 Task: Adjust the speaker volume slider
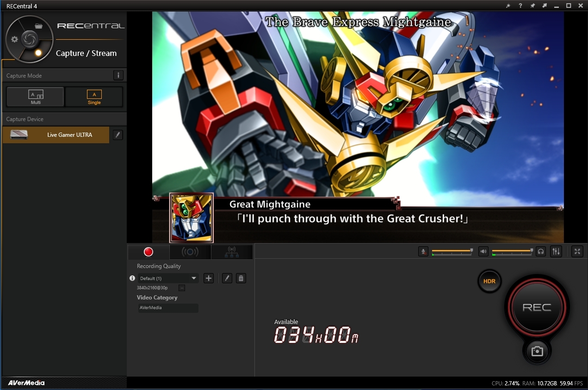pos(512,251)
